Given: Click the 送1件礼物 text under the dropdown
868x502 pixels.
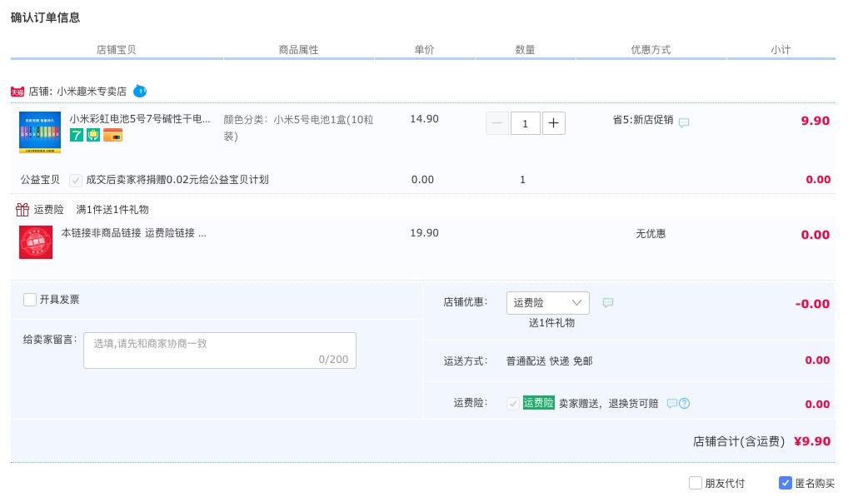Looking at the screenshot, I should (x=552, y=323).
